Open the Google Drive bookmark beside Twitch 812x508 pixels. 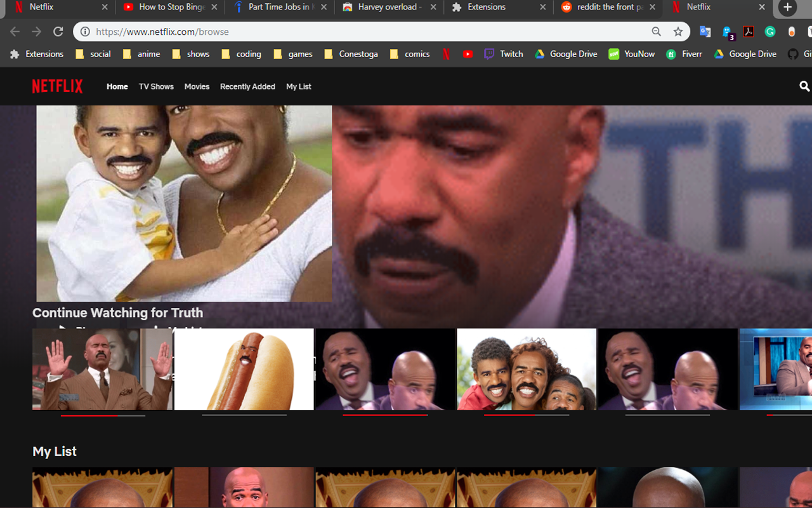[566, 54]
